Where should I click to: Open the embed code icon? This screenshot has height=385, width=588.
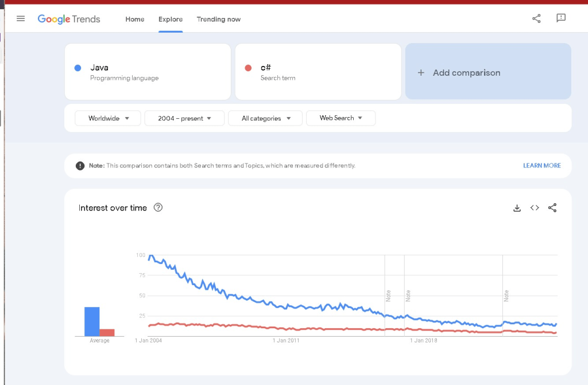pos(535,208)
